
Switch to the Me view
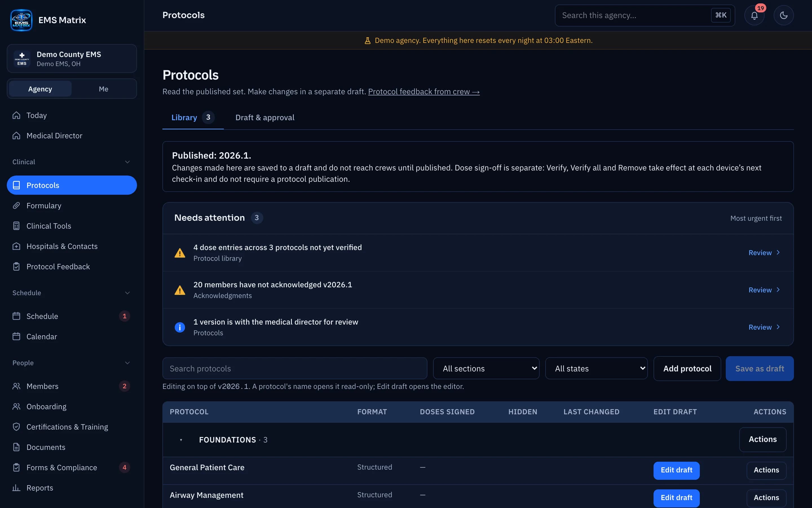pos(103,89)
